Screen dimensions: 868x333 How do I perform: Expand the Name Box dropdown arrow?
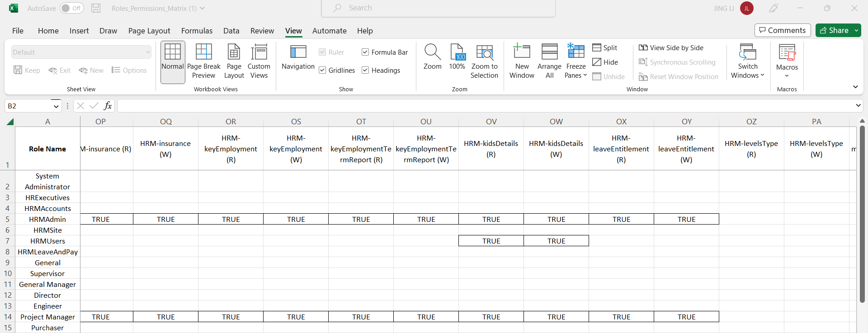(56, 106)
